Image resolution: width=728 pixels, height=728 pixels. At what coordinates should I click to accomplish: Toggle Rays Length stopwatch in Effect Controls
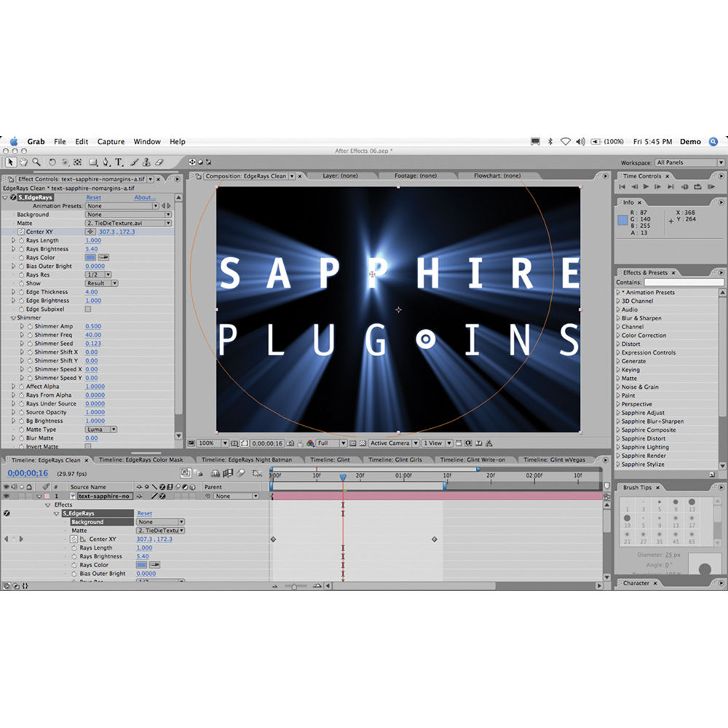pyautogui.click(x=21, y=240)
